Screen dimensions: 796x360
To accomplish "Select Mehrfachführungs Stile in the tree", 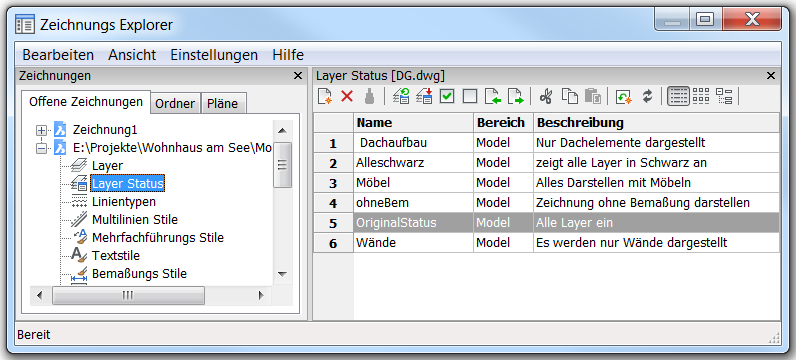I will point(158,237).
